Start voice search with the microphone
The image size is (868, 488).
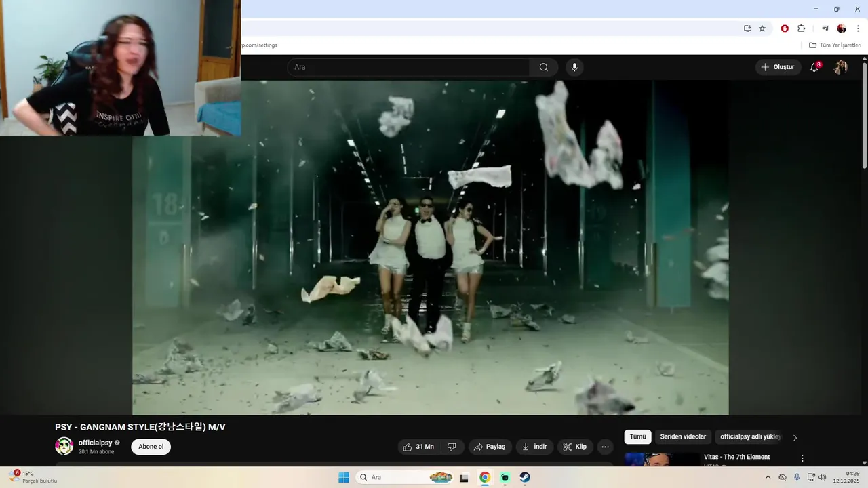click(574, 67)
